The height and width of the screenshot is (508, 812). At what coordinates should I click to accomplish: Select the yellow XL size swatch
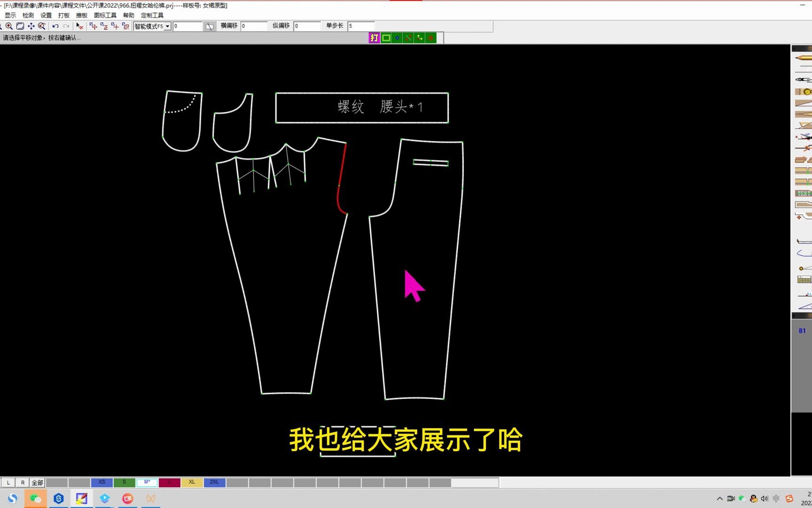192,482
